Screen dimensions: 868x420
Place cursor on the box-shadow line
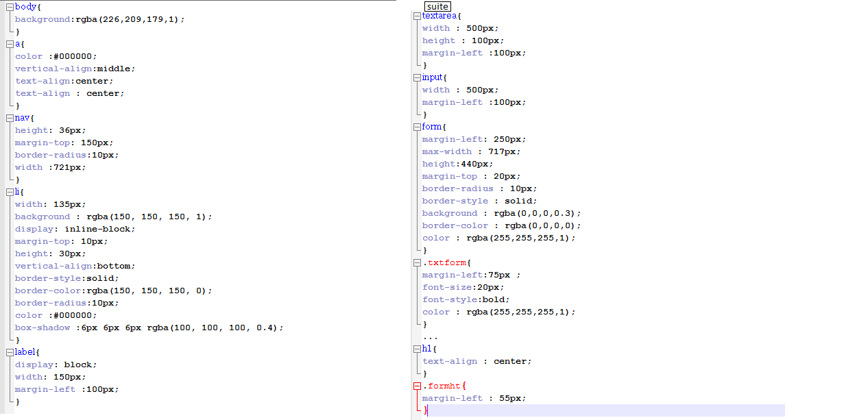(x=149, y=328)
